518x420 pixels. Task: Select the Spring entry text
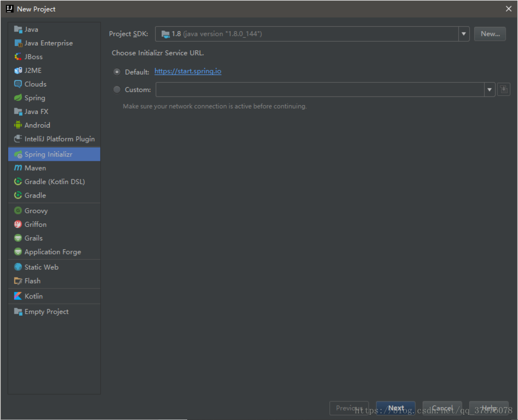34,98
